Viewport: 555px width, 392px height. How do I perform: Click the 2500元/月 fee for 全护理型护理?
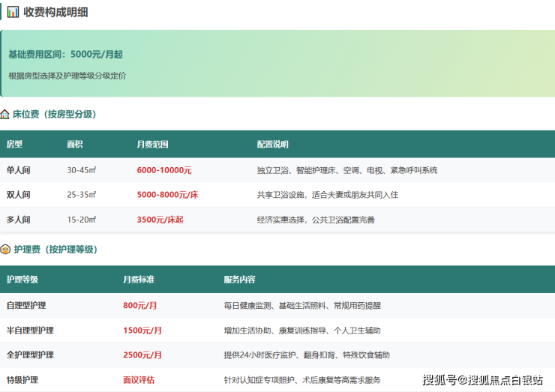coord(142,355)
